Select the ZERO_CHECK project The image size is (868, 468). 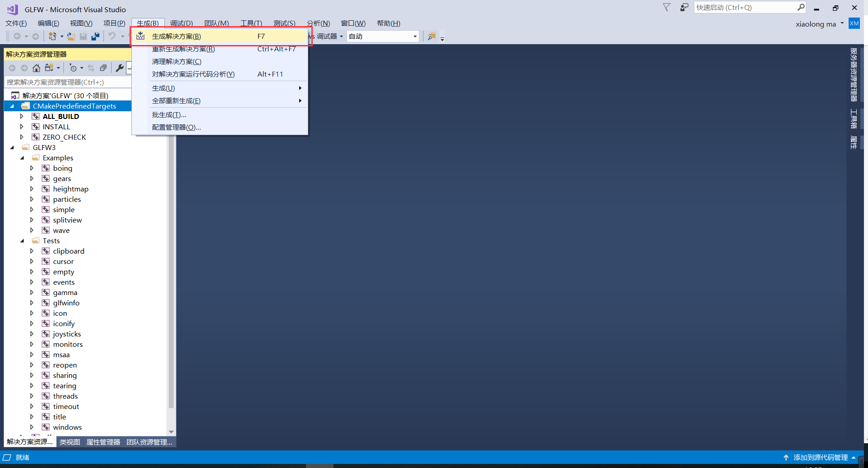click(x=64, y=137)
